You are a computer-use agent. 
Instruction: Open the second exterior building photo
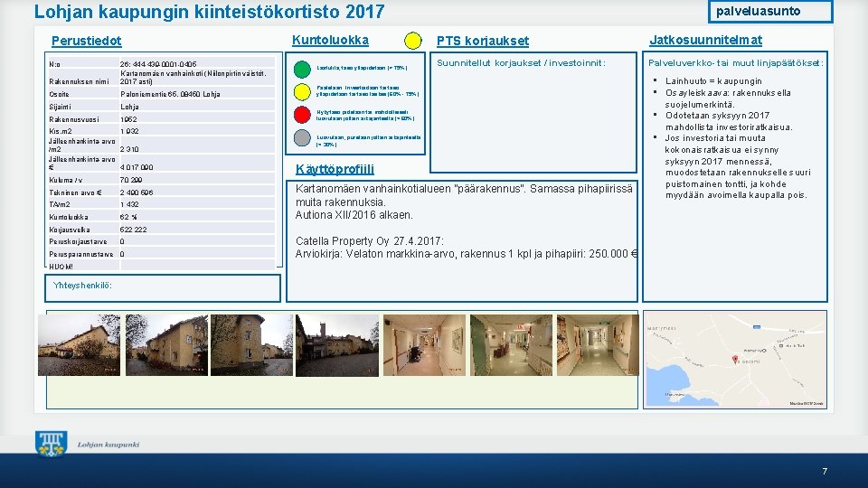[x=166, y=345]
